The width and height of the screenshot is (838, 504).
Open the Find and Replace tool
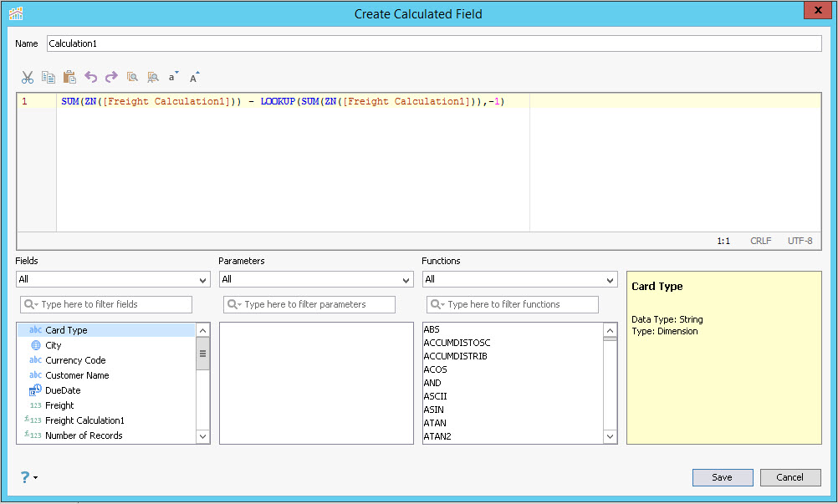(x=152, y=77)
